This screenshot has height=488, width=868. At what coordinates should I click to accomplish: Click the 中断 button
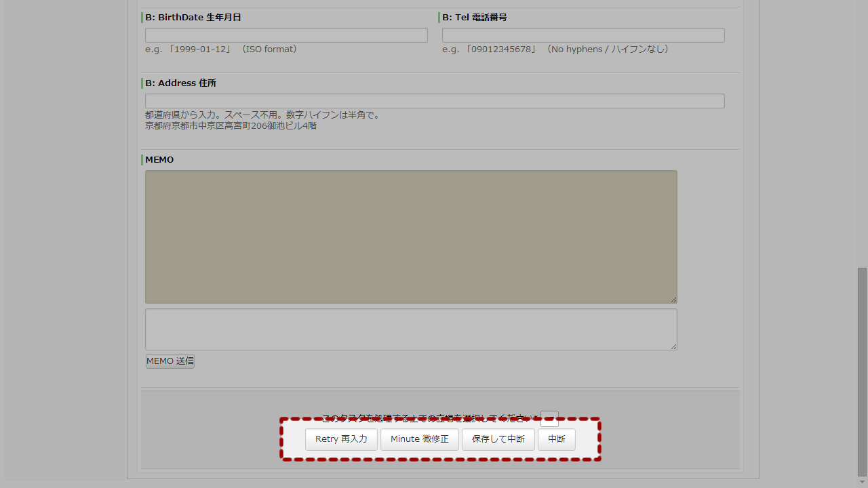[x=557, y=439]
